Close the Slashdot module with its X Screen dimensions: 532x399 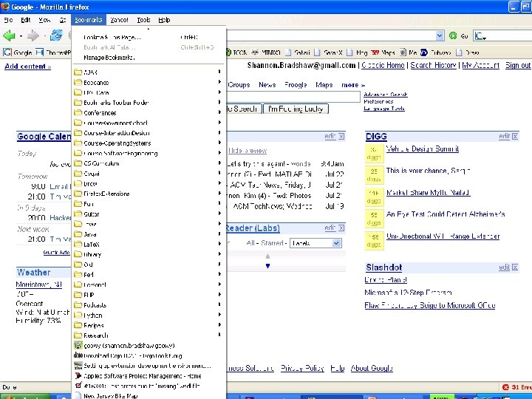pos(515,267)
